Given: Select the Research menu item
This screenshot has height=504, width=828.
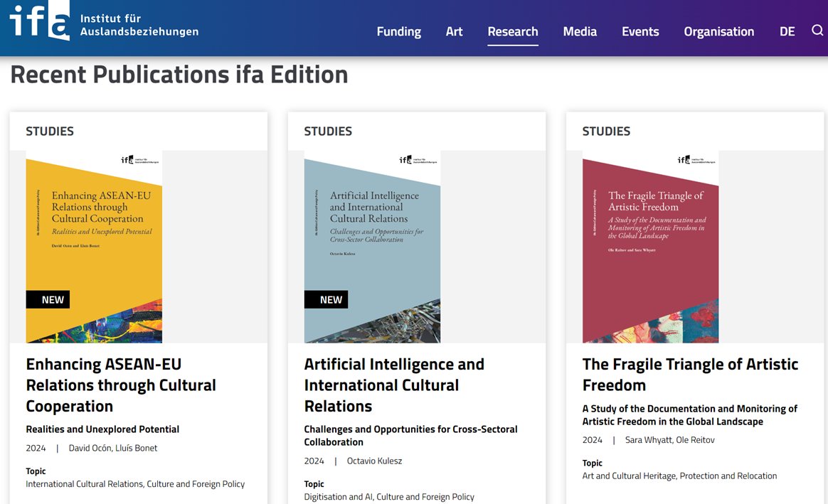Looking at the screenshot, I should point(513,32).
